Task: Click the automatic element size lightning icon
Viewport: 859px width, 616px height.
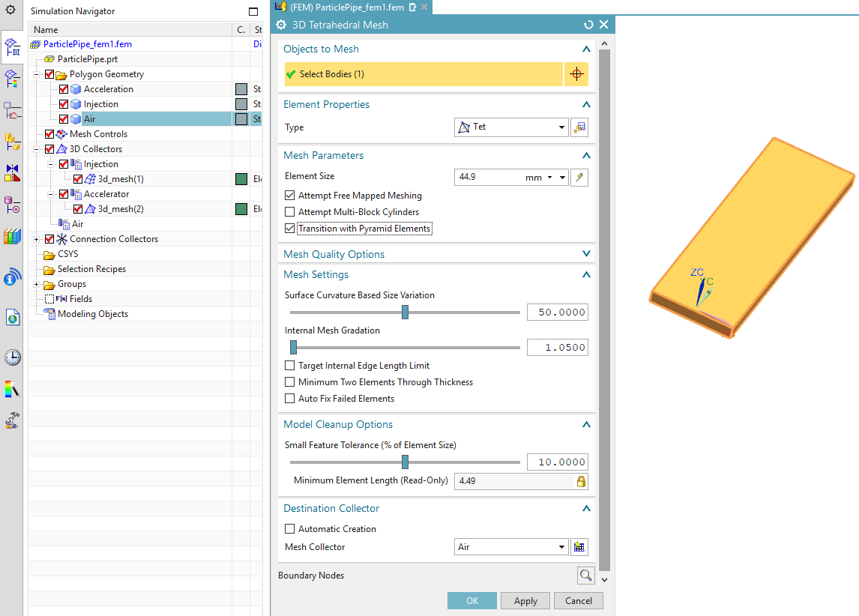Action: (579, 178)
